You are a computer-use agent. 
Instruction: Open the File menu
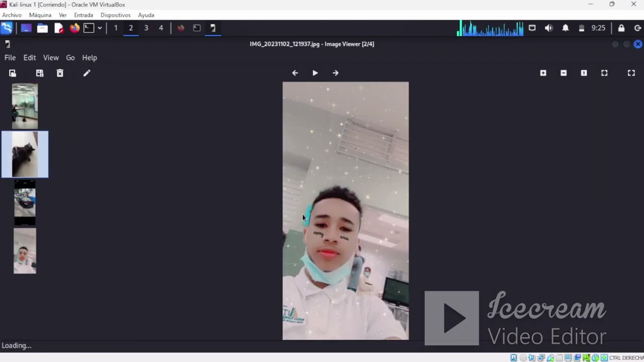point(10,58)
